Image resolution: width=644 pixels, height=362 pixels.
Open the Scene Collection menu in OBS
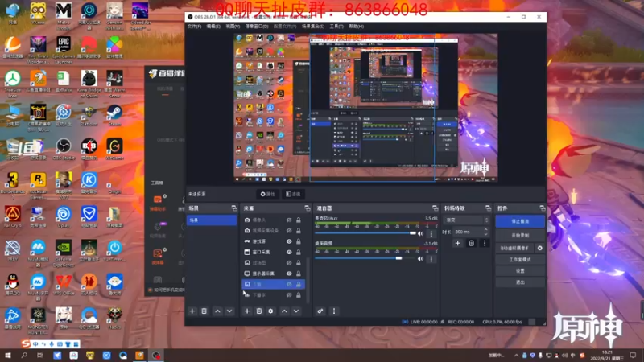[x=313, y=27]
